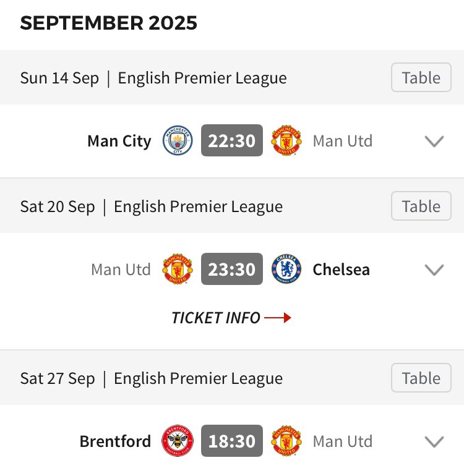Viewport: 464px width, 476px height.
Task: Click the red Ticket Info arrow
Action: [278, 318]
